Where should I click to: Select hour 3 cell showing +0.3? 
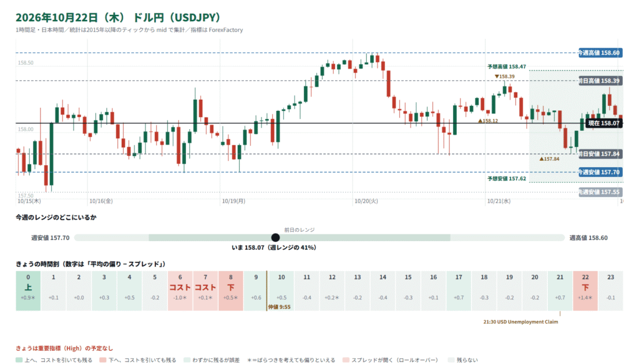point(104,290)
